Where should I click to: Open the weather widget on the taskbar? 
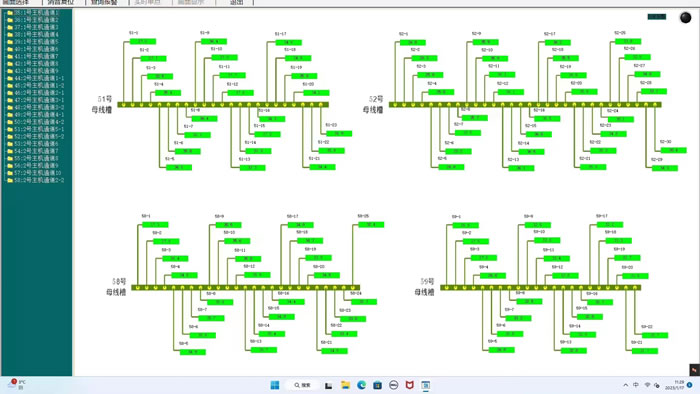[17, 385]
